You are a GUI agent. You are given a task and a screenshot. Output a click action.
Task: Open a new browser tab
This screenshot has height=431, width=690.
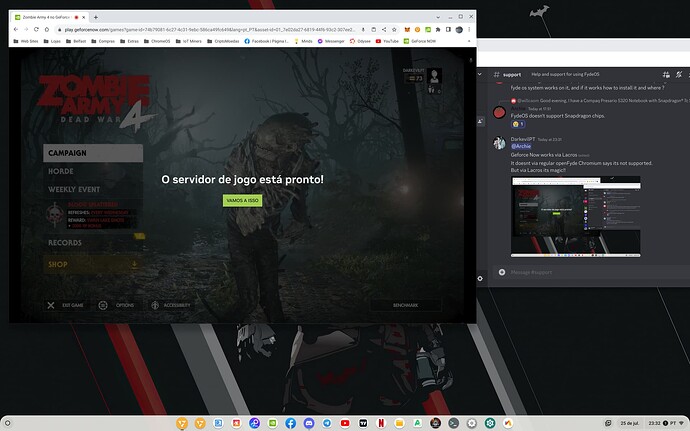click(95, 17)
